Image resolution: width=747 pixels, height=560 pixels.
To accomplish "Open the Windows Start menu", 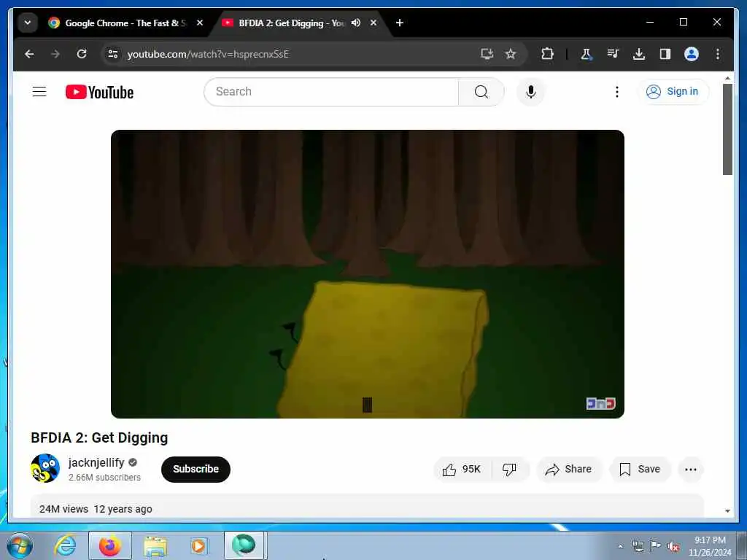I will click(20, 545).
